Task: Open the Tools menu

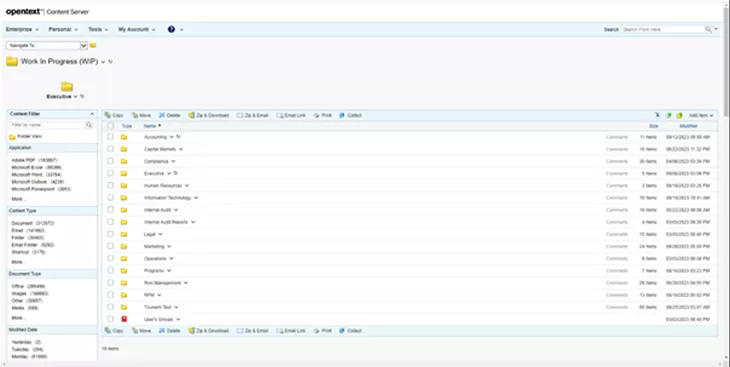Action: point(98,29)
